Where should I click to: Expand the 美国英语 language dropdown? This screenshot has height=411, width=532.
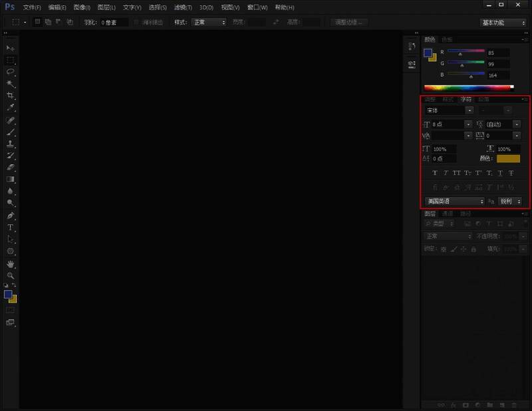455,201
